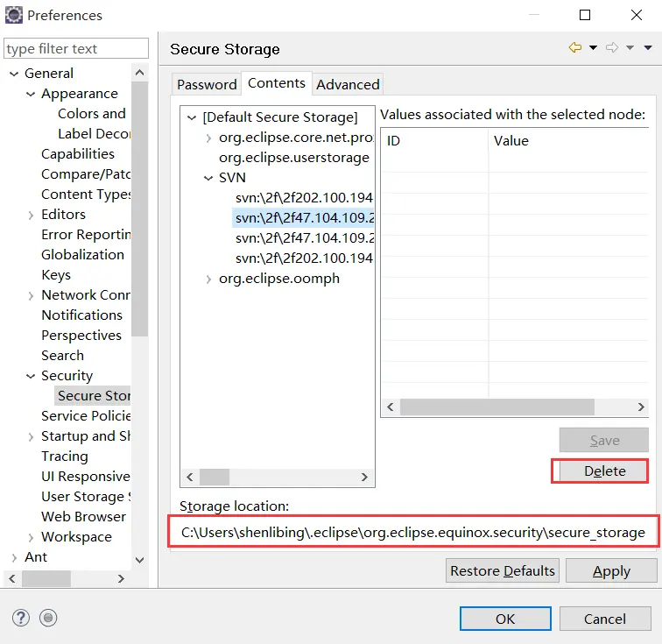
Task: Click the ID column header
Action: (x=435, y=140)
